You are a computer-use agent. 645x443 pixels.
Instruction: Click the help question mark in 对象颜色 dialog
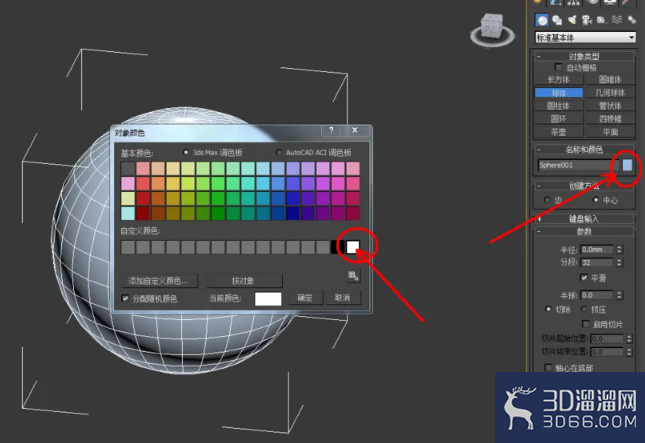click(332, 130)
